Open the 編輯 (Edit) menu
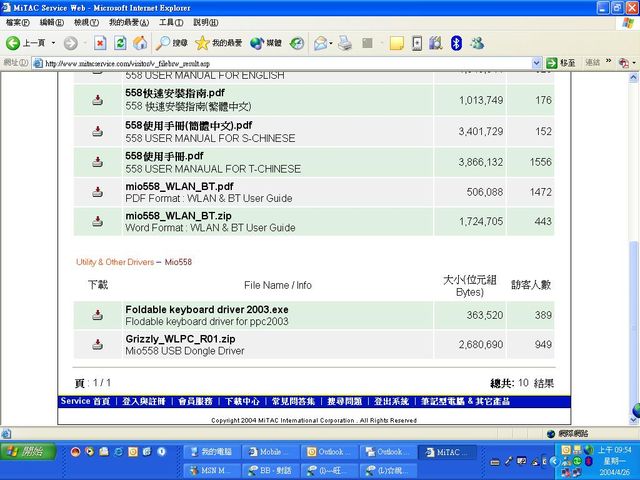The width and height of the screenshot is (640, 480). 51,22
